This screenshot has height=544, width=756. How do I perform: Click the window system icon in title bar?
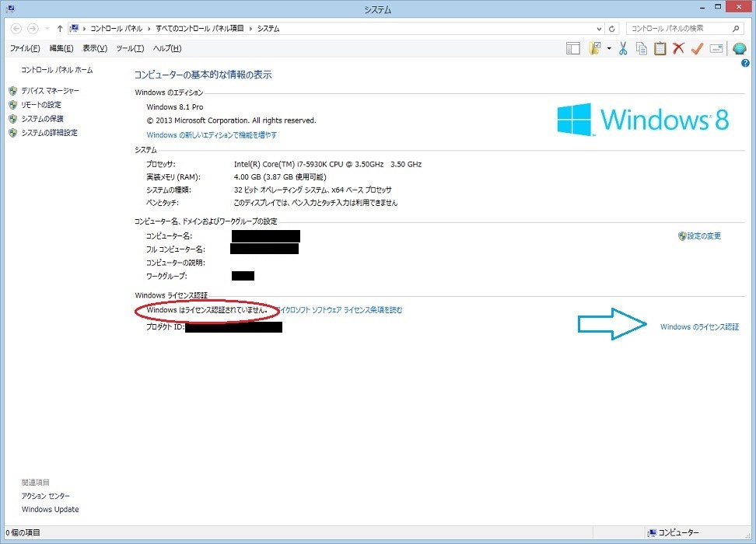(11, 9)
